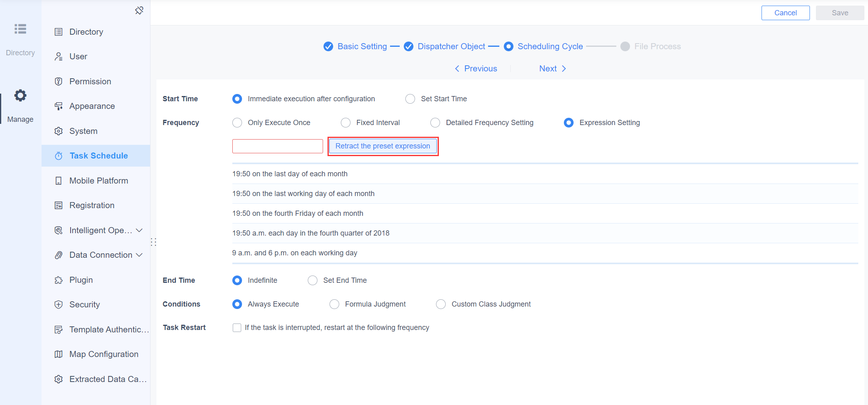Choose Set End Time option
Screen dimensions: 868x405
point(313,280)
